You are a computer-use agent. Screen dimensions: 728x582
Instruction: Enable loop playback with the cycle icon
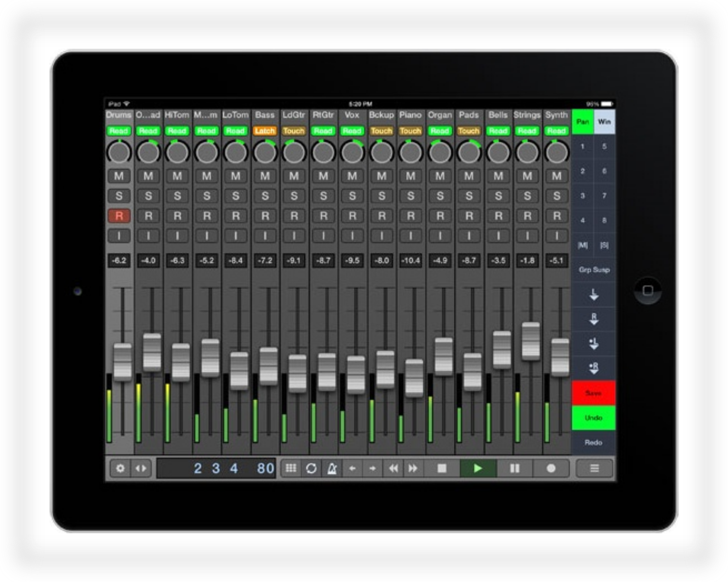[311, 468]
